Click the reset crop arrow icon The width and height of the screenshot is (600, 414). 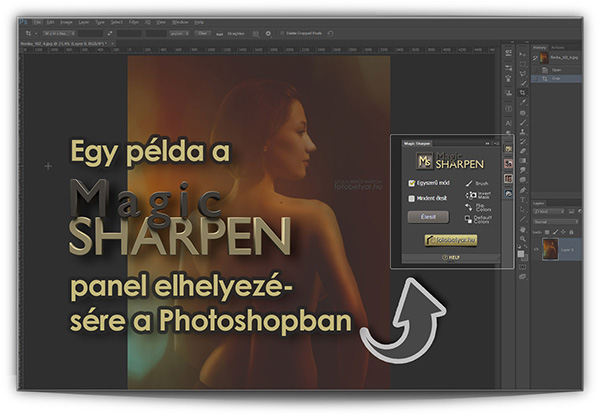(x=330, y=33)
